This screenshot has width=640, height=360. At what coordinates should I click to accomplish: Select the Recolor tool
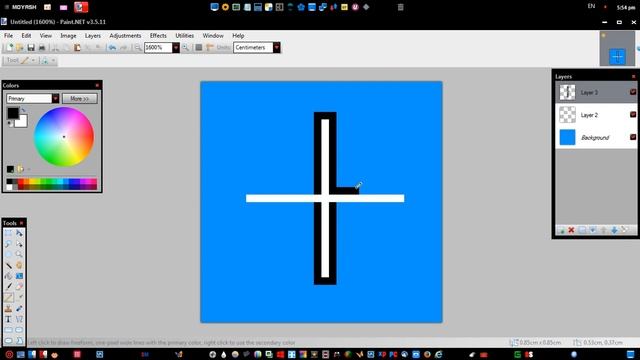19,309
